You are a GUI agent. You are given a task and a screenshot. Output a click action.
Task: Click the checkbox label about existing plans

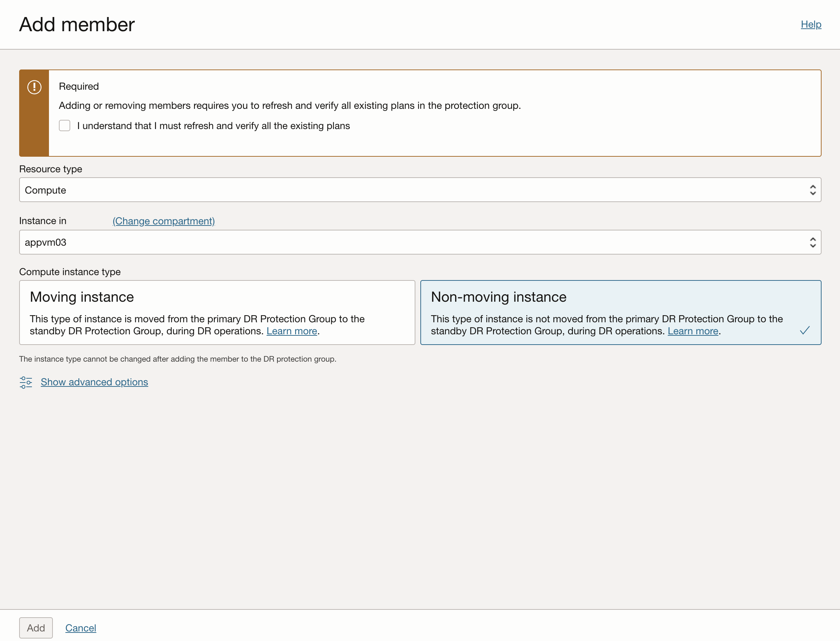[213, 126]
